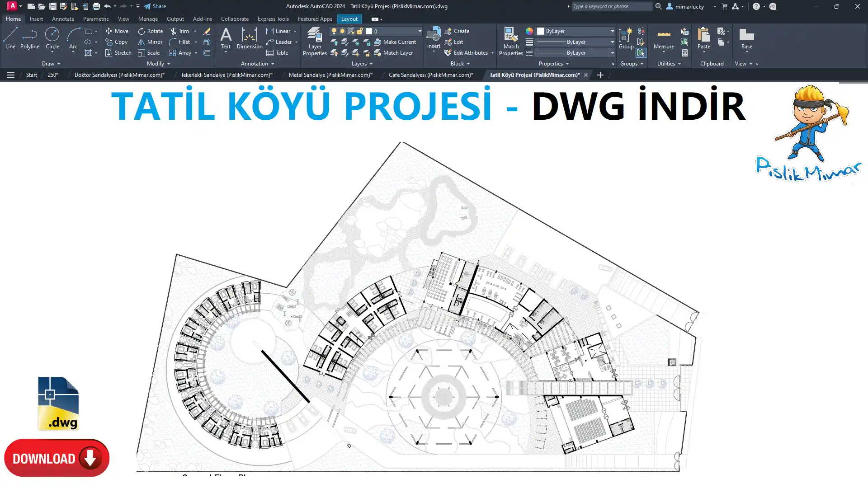Open the Quick Calculator icon

685,53
